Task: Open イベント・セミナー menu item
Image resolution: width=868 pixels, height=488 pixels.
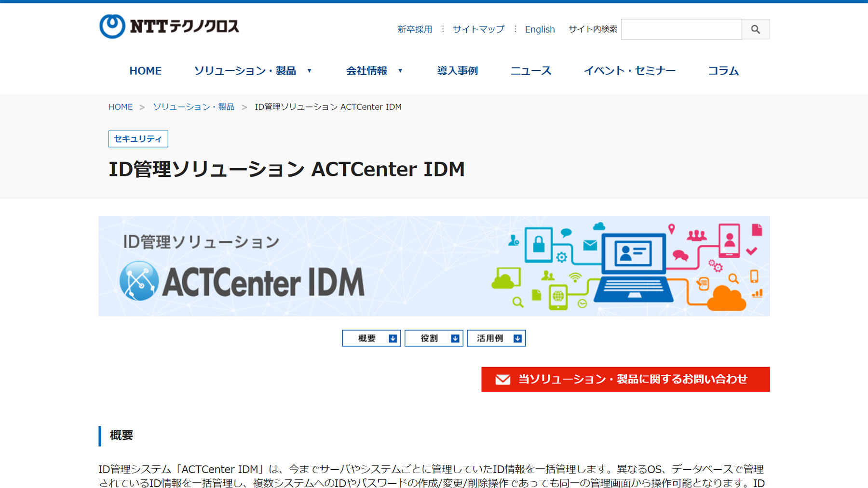Action: coord(629,71)
